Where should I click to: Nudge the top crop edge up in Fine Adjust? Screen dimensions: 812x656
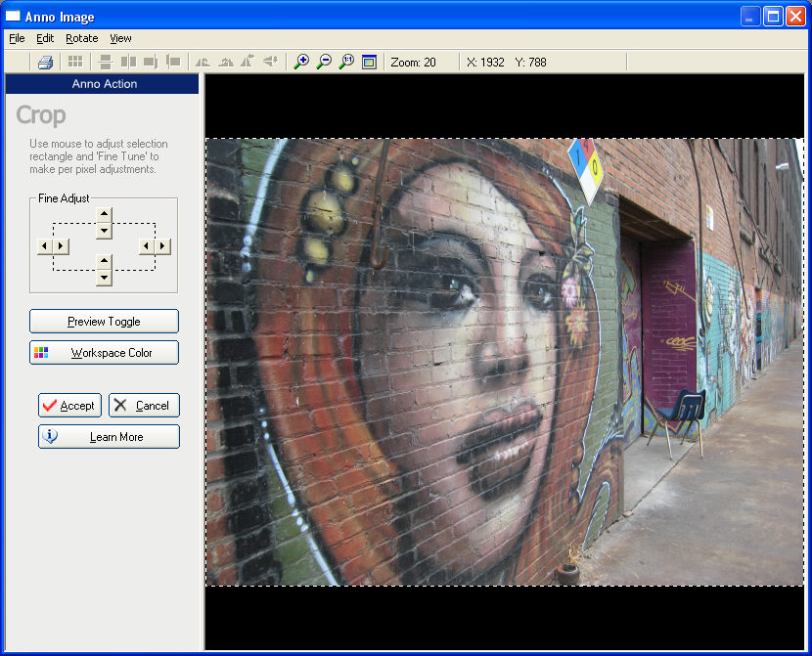coord(104,214)
